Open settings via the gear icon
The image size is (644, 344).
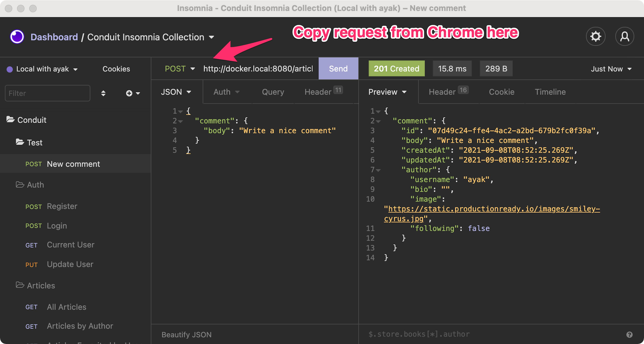[596, 37]
